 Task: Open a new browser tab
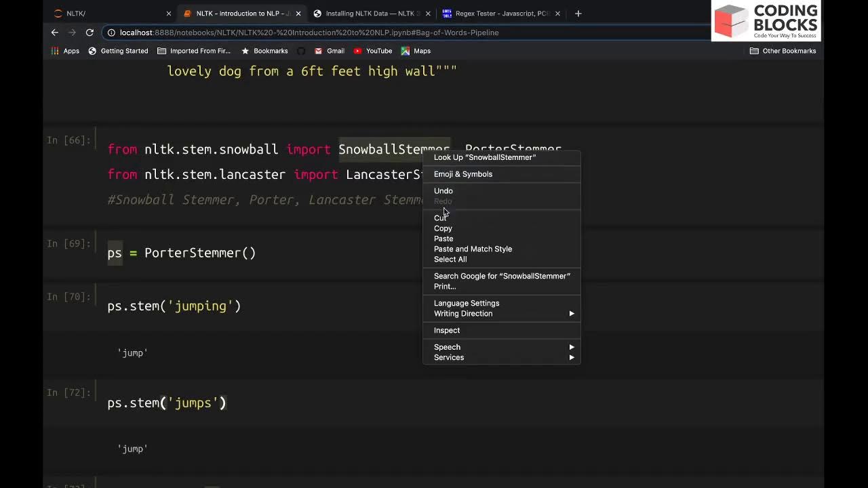coord(578,14)
